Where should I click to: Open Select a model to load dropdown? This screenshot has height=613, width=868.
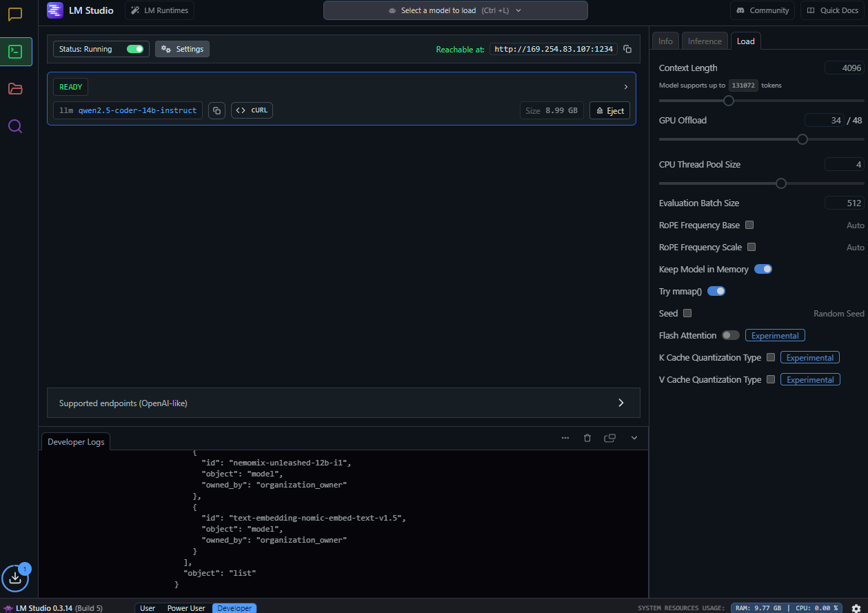pyautogui.click(x=456, y=10)
